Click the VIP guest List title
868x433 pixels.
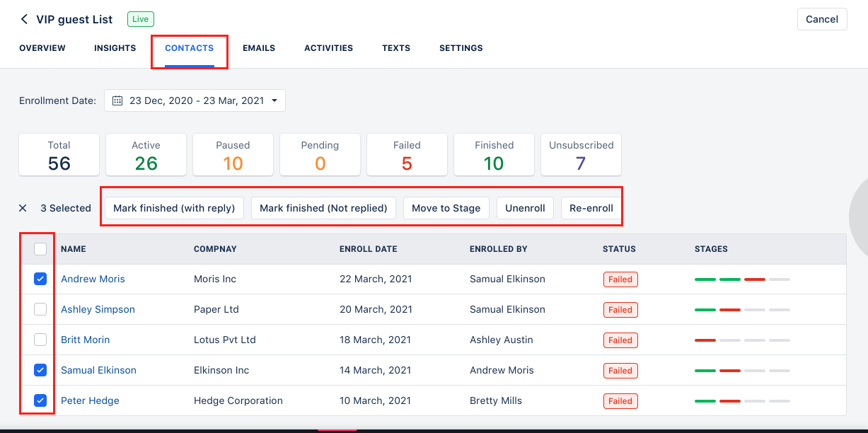[74, 19]
